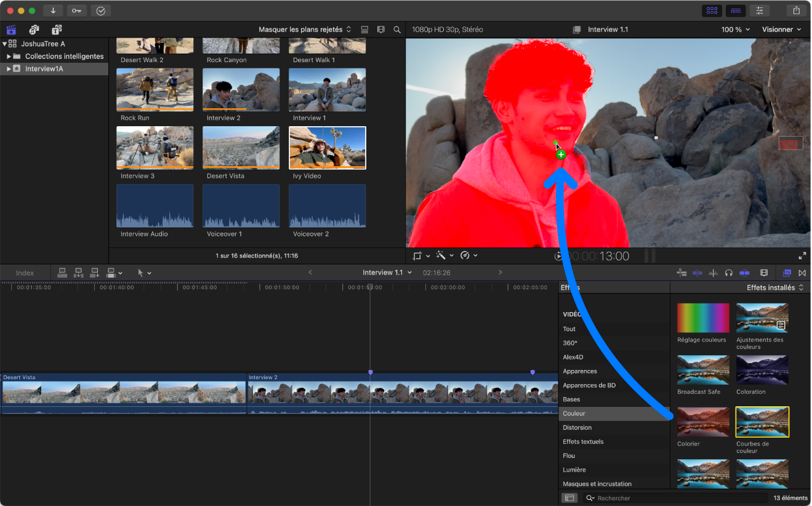Select the Distorsion effects category
Screen dimensions: 812x506
pos(577,428)
